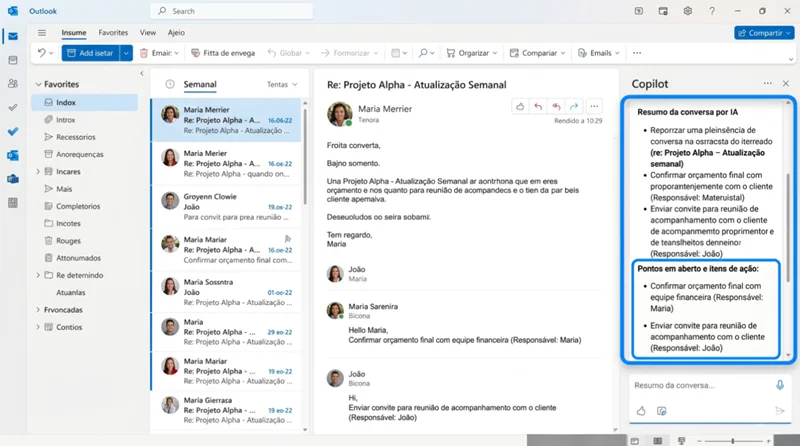800x446 pixels.
Task: Open the Calendar icon in left rail
Action: (x=13, y=60)
